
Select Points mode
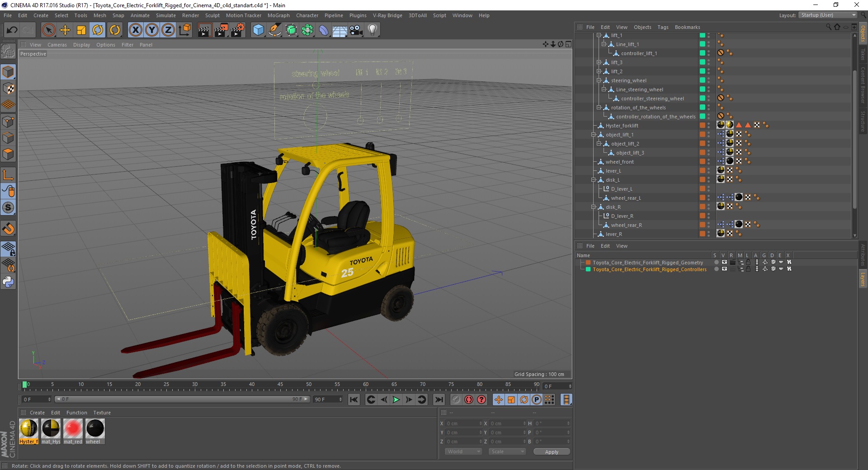pos(8,122)
